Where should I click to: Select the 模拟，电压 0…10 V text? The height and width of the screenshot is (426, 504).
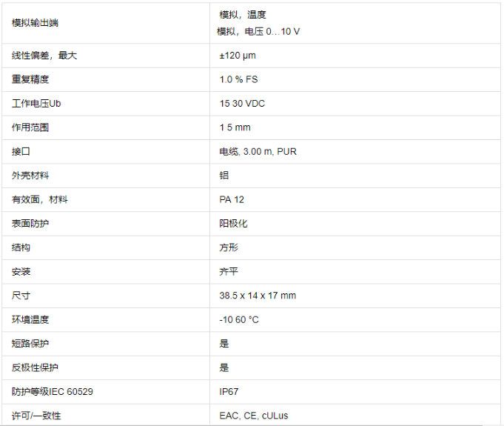pos(258,31)
